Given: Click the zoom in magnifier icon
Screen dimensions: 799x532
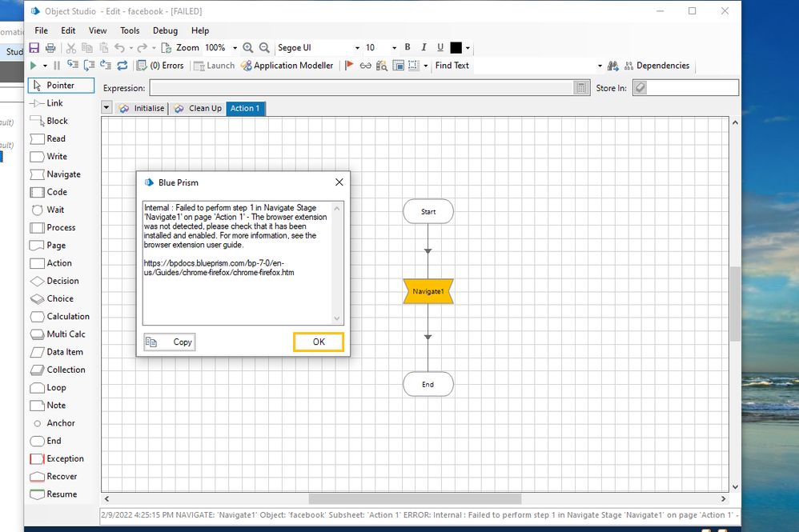Looking at the screenshot, I should (248, 48).
